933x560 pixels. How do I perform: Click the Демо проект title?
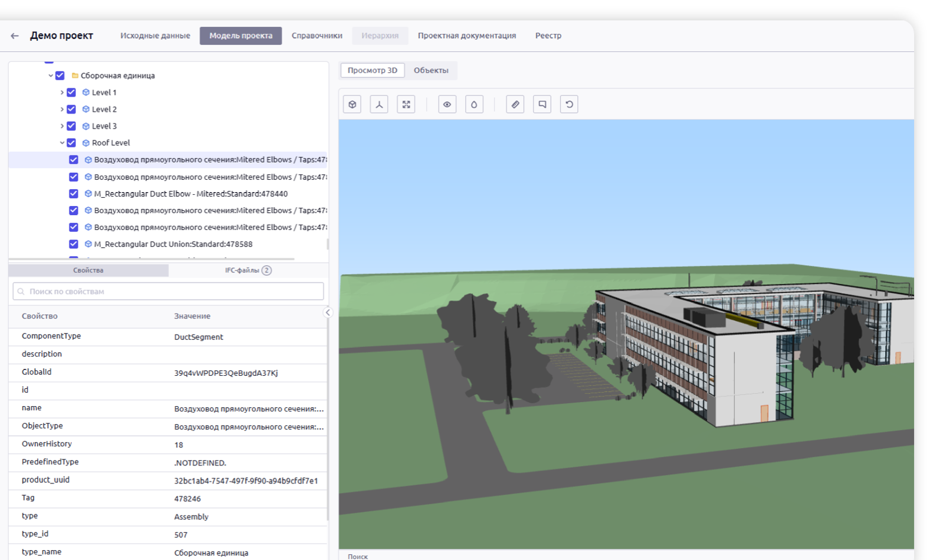click(x=62, y=35)
